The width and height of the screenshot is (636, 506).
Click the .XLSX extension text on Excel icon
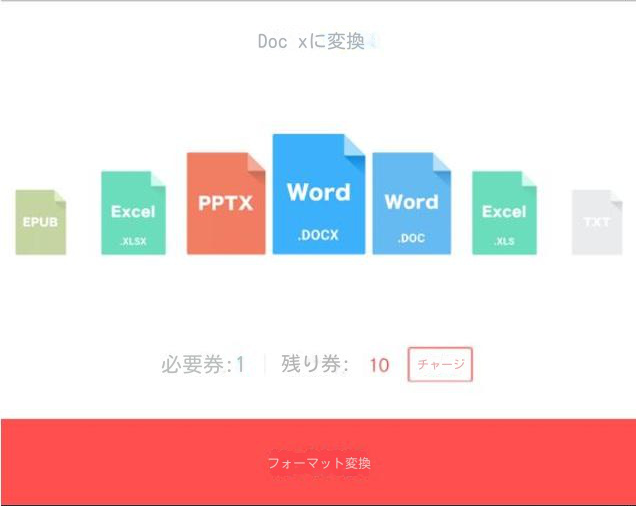click(x=133, y=241)
